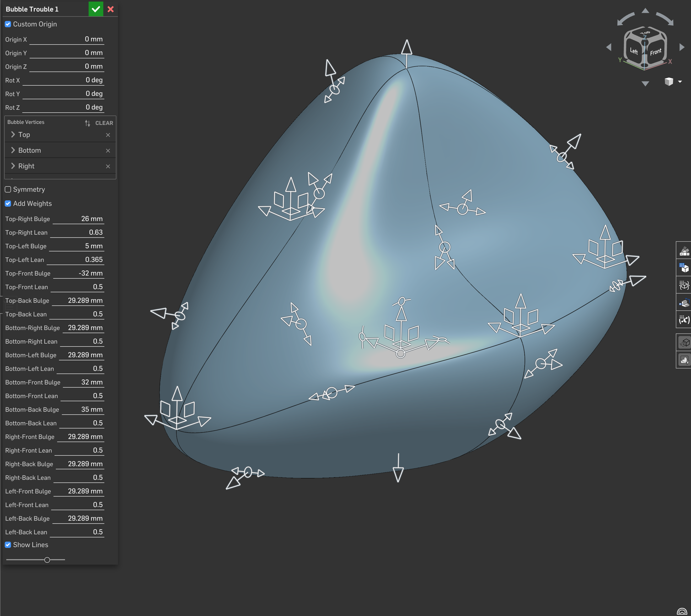This screenshot has height=616, width=691.
Task: Select the Front face on view cube
Action: 655,52
